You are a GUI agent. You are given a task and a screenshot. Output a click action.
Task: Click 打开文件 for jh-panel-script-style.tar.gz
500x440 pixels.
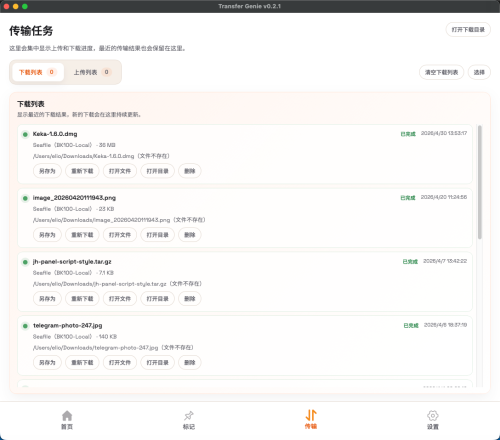(120, 299)
